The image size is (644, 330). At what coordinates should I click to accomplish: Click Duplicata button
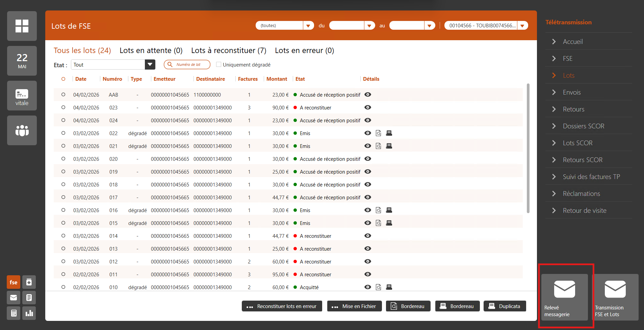[x=505, y=306]
